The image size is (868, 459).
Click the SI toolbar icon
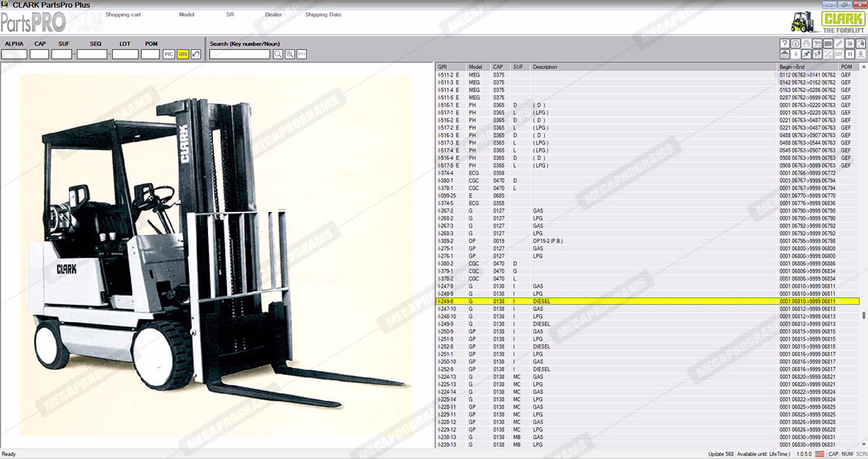pos(850,44)
